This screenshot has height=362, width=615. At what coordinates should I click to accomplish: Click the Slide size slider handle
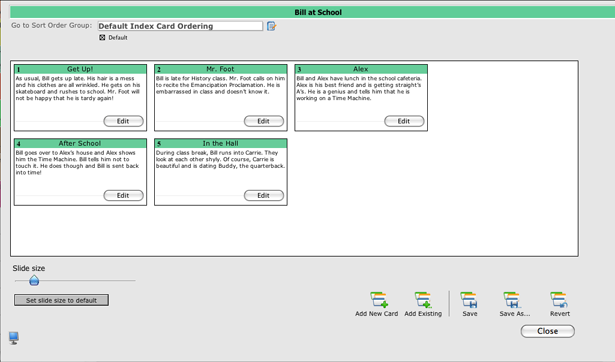[x=34, y=280]
